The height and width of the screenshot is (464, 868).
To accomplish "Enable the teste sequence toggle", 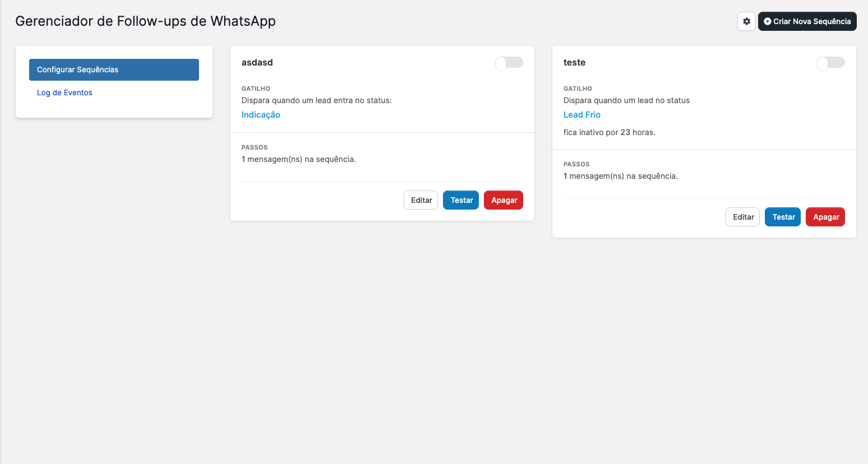I will [830, 63].
